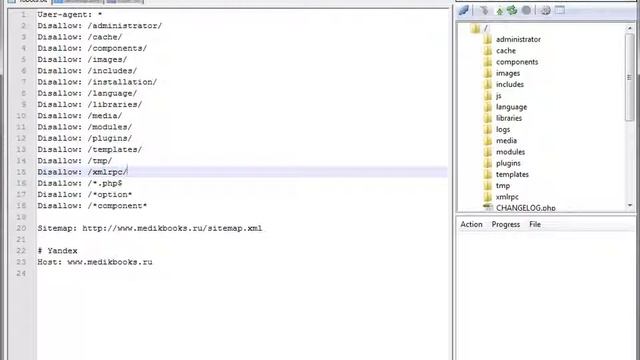Click 'Disallow: /installation/' line
The height and width of the screenshot is (360, 640).
[x=97, y=82]
